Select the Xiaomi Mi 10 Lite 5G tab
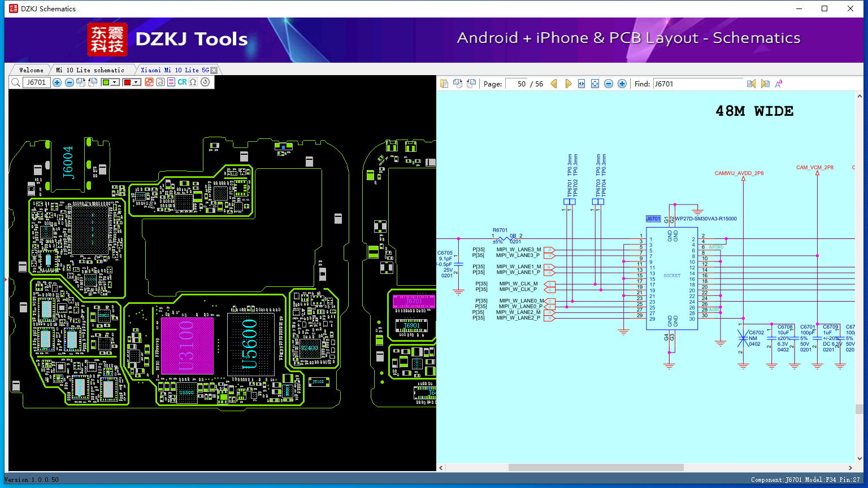This screenshot has height=488, width=868. pos(175,70)
